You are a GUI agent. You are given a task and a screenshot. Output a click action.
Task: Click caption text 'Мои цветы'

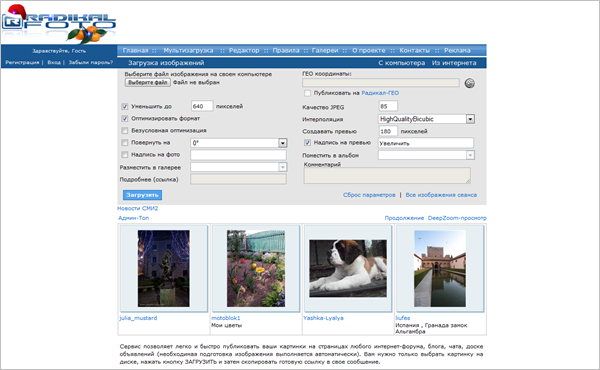point(227,325)
